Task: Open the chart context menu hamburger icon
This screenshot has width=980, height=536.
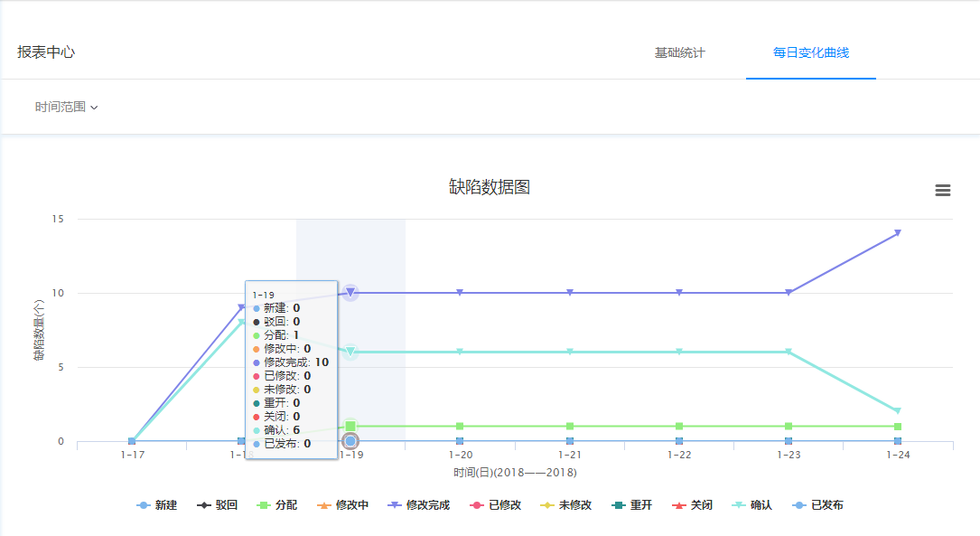Action: click(x=943, y=190)
